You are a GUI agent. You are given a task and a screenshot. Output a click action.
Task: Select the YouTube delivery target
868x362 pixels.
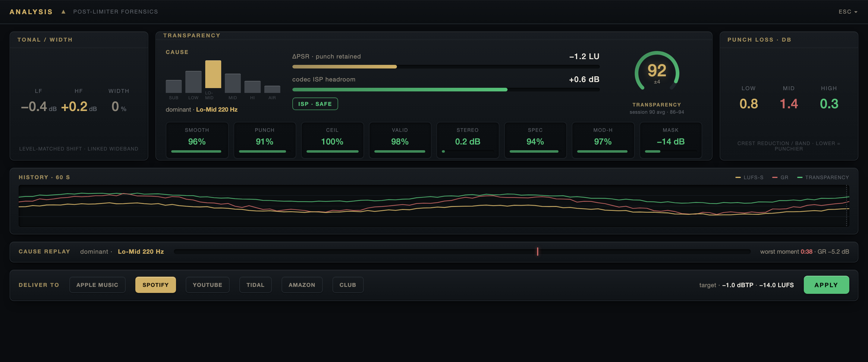[x=207, y=285]
